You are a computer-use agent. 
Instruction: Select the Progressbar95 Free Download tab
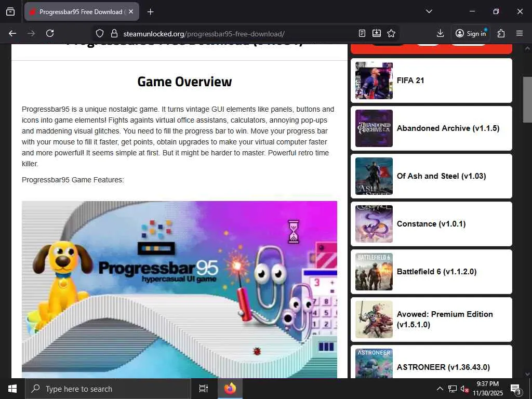82,11
